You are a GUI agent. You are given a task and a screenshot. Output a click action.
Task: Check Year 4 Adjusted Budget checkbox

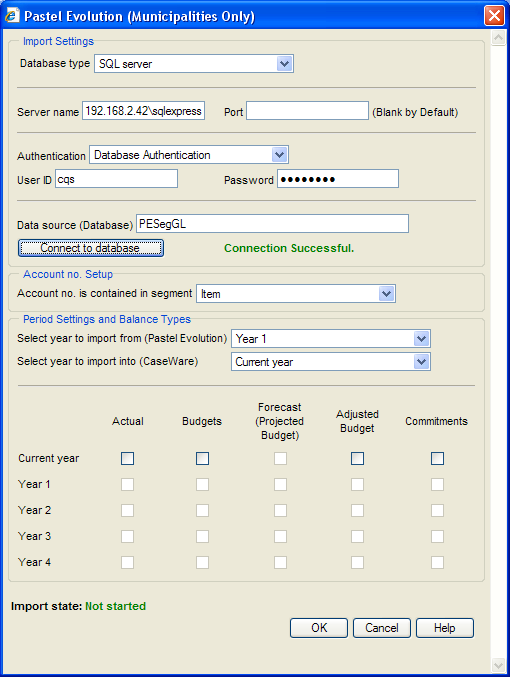click(x=358, y=562)
